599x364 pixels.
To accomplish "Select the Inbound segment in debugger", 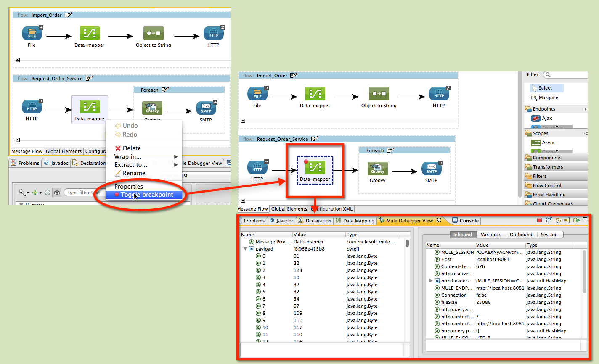I will [x=462, y=235].
